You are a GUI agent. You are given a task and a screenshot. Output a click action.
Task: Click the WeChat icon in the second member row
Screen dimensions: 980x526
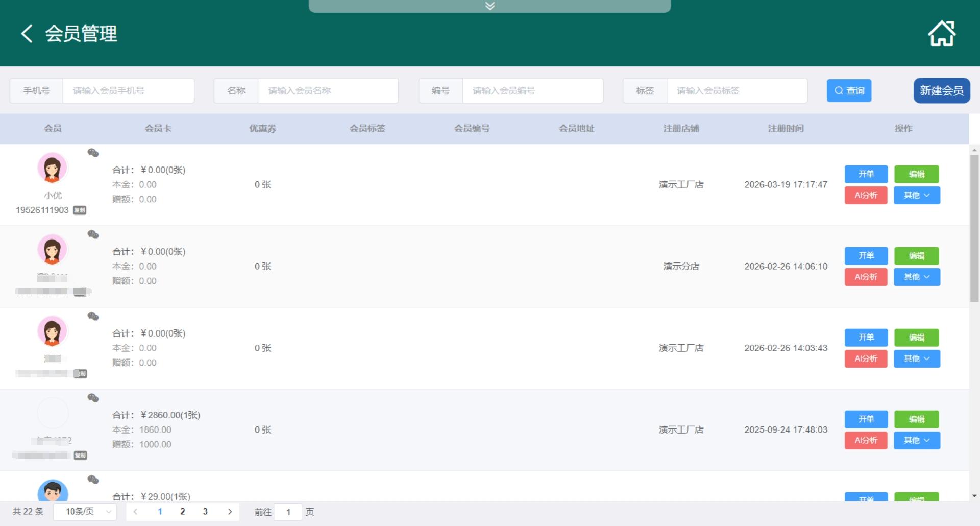93,234
